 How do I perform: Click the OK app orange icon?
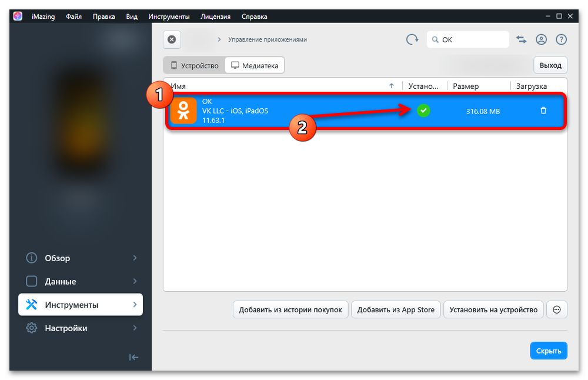(x=183, y=111)
